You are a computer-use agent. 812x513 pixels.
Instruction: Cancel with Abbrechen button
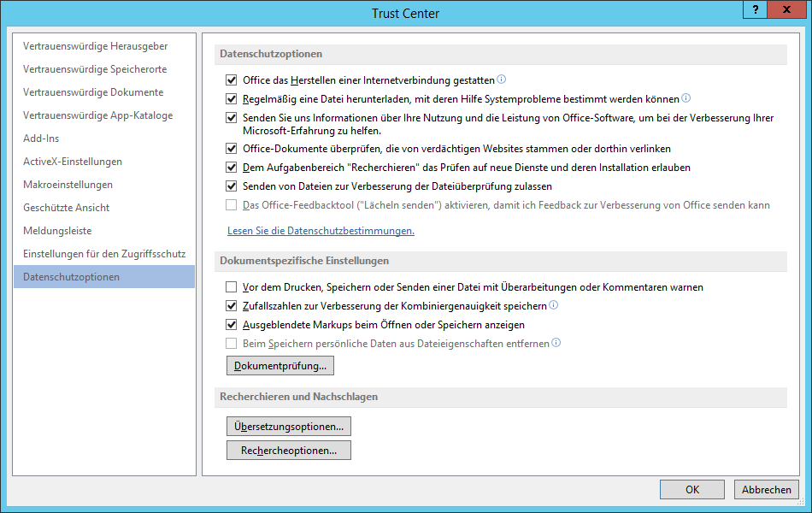(767, 489)
